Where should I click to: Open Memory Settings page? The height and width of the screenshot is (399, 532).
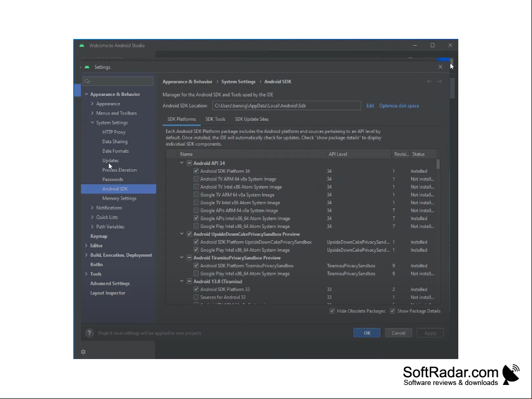[x=118, y=198]
